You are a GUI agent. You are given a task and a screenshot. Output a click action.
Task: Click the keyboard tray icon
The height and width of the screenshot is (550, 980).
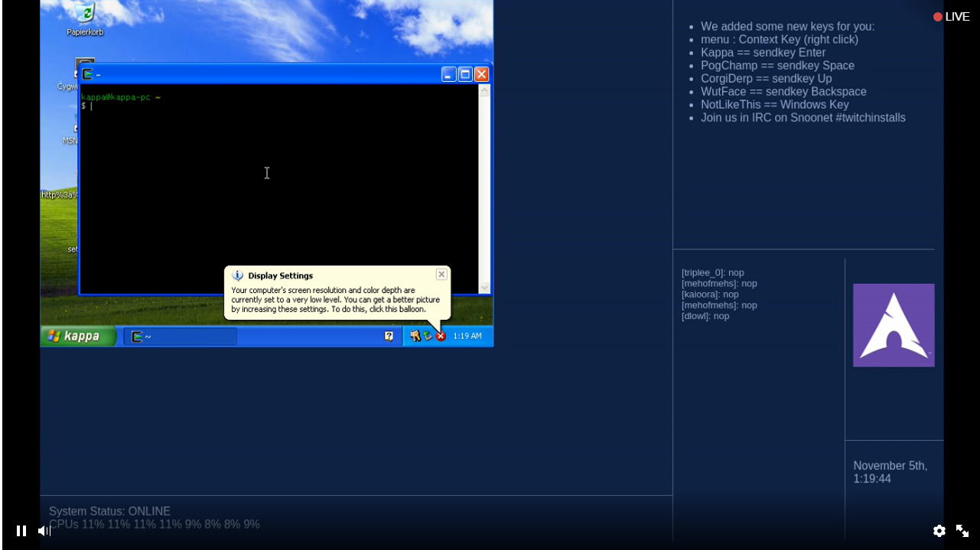[x=415, y=335]
